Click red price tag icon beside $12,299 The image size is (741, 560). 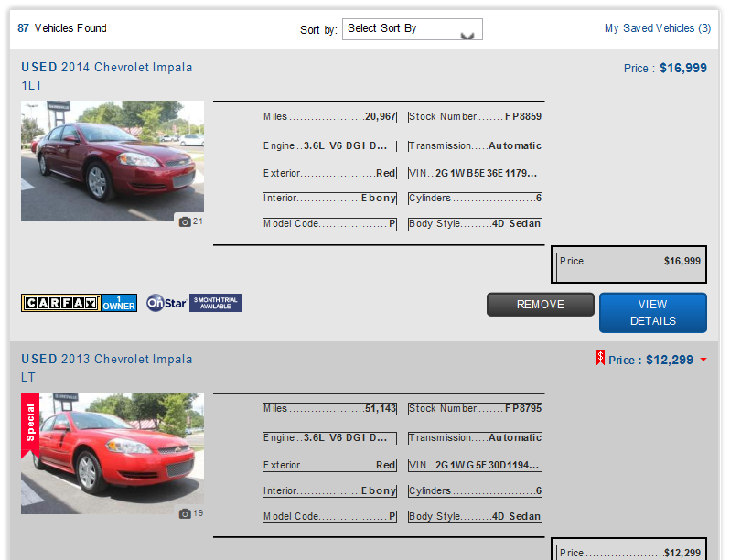click(x=600, y=359)
